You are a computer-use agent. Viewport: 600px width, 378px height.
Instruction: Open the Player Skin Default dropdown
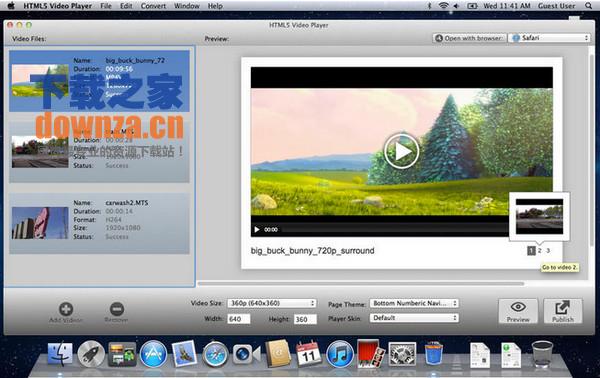pyautogui.click(x=414, y=318)
